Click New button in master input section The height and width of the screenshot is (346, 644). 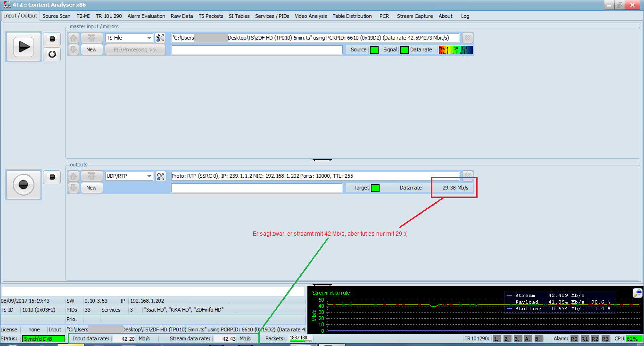(x=91, y=49)
